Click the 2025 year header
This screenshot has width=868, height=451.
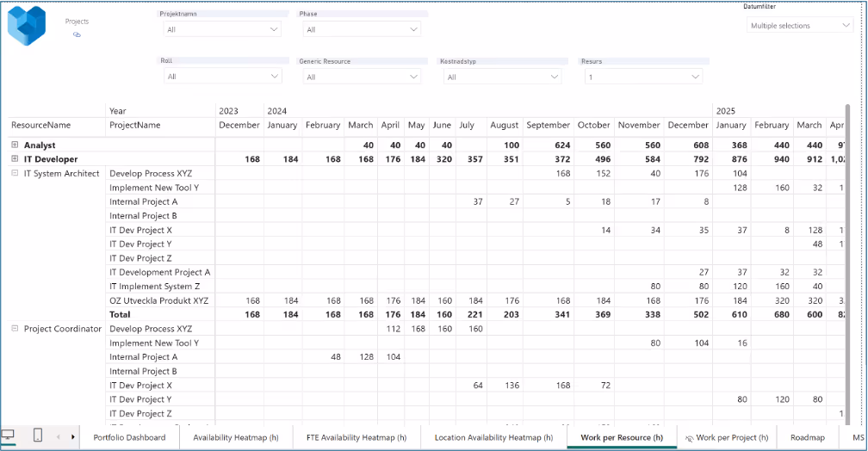pyautogui.click(x=726, y=111)
